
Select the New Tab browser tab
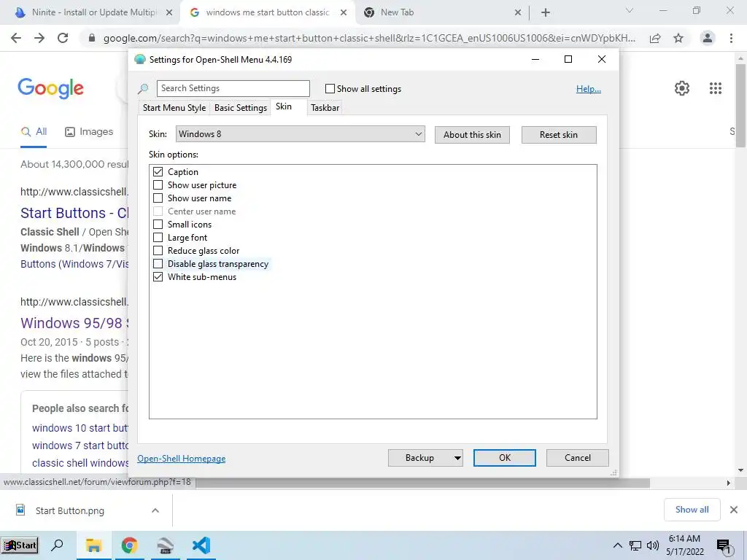(441, 13)
